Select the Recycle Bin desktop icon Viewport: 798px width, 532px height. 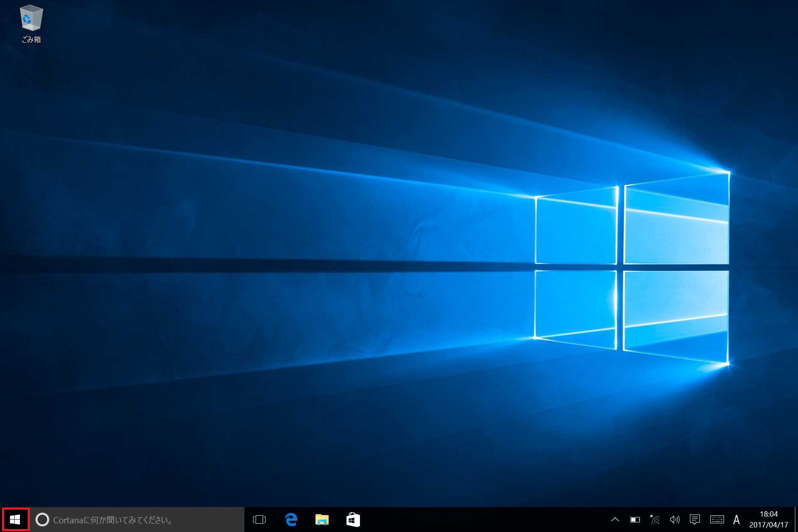click(x=31, y=24)
